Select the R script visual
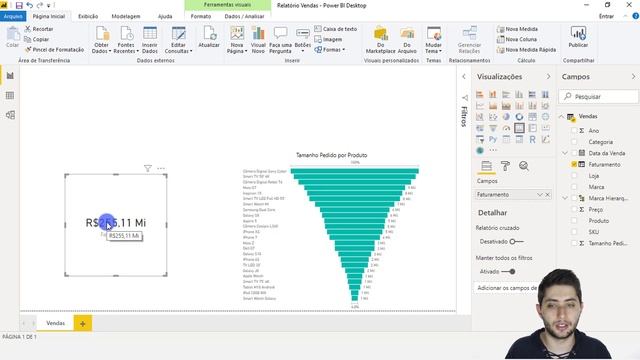 (x=532, y=139)
